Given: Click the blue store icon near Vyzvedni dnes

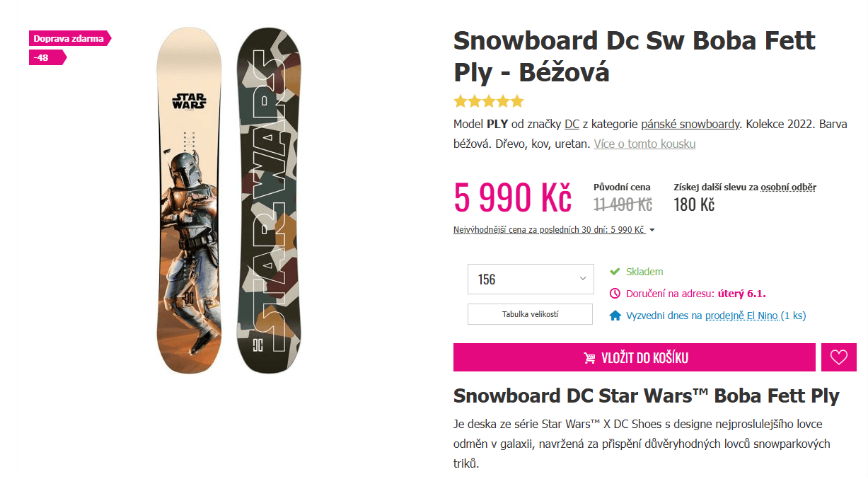Looking at the screenshot, I should tap(616, 316).
